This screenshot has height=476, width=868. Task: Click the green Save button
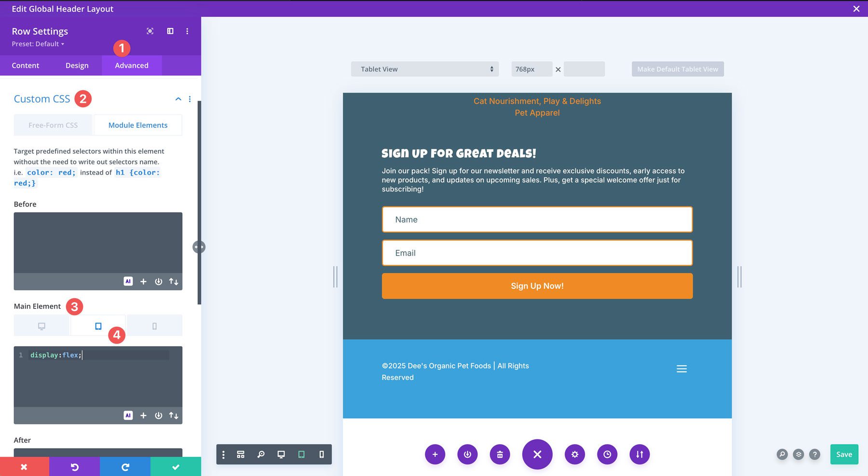(x=844, y=454)
